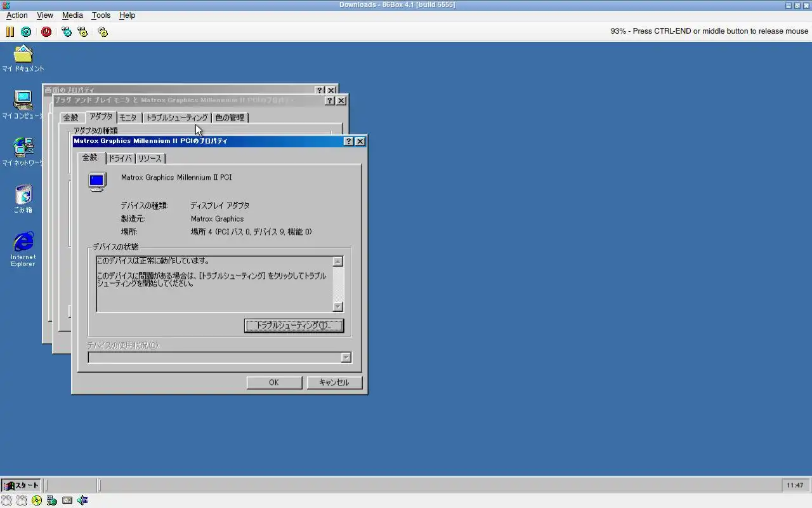
Task: Click the CD-ROM disc status bar icon
Action: [37, 500]
